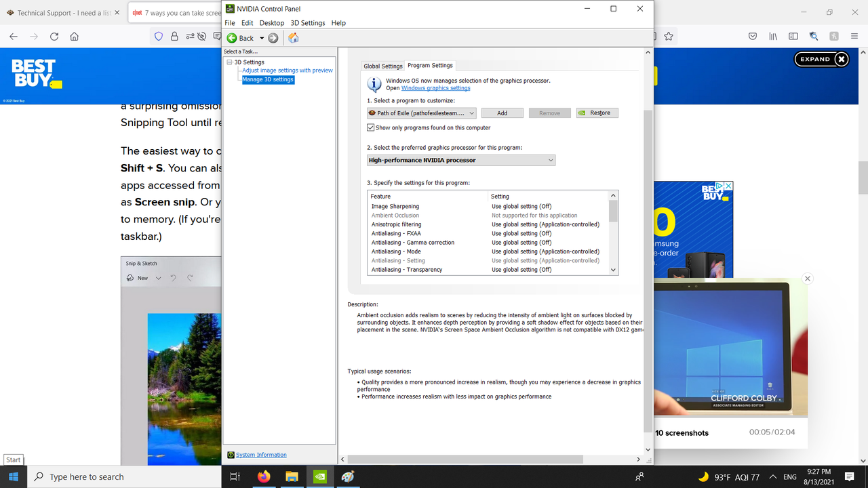
Task: Open Task View on the taskbar
Action: 235,476
